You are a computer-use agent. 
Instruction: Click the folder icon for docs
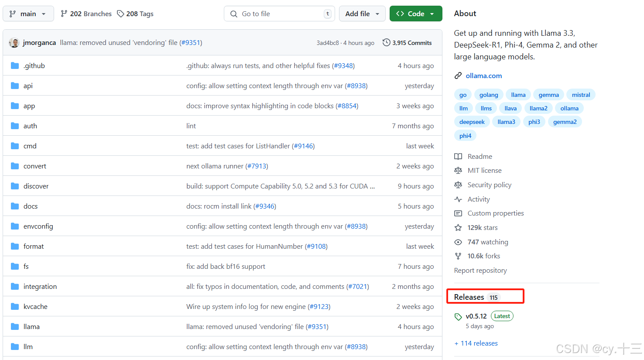tap(15, 206)
